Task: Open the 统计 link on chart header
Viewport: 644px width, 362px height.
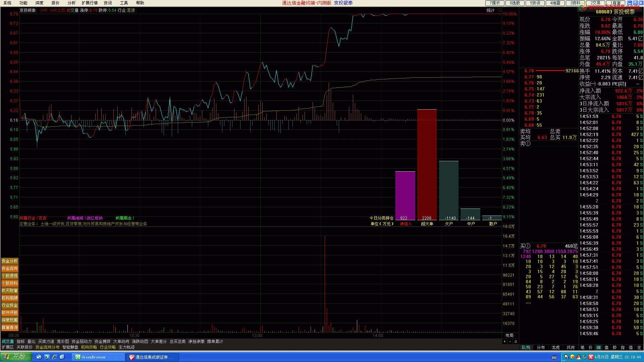Action: (x=490, y=10)
